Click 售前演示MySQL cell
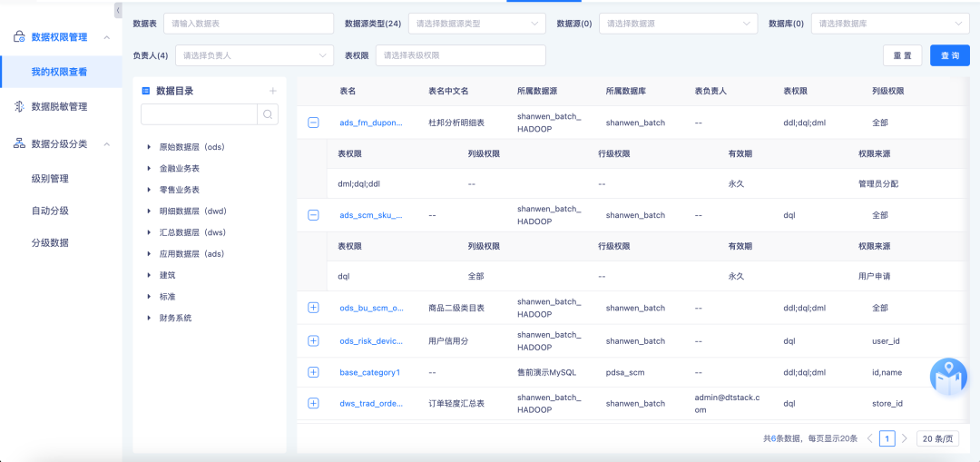Screen dimensions: 980x462 coord(546,372)
